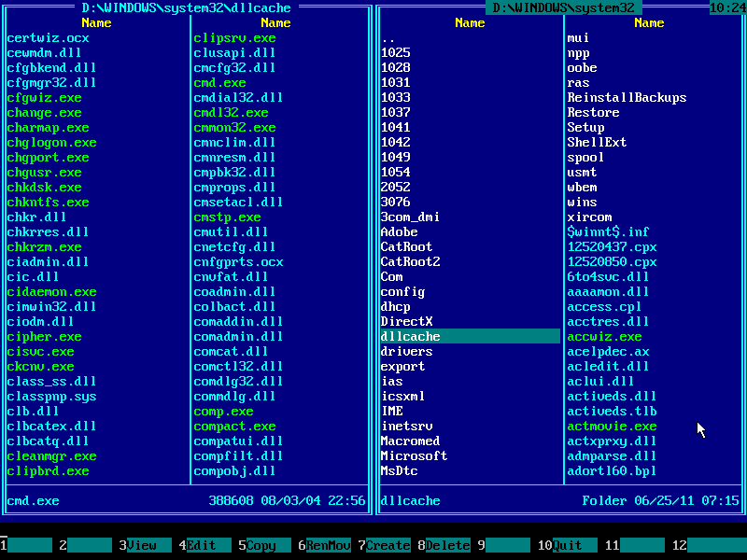This screenshot has width=747, height=560.
Task: Select the 3com_dmi folder
Action: point(410,217)
